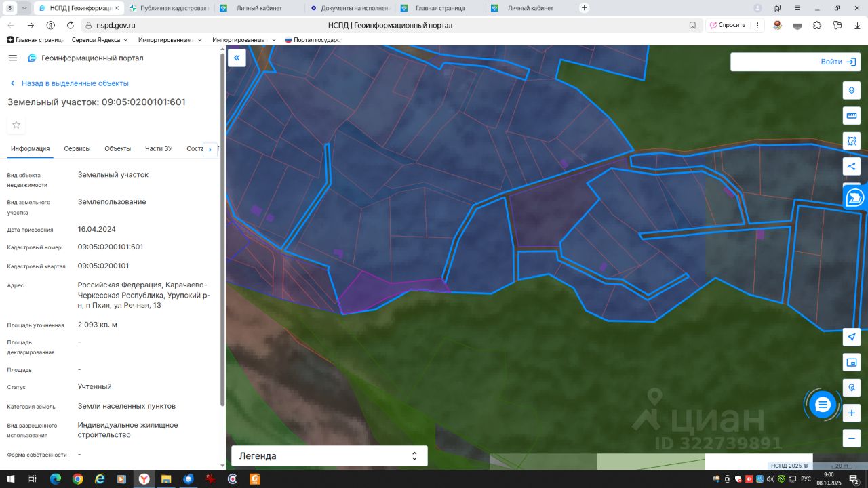The image size is (868, 488).
Task: Switch to the Главная страница browser tab
Action: [439, 8]
